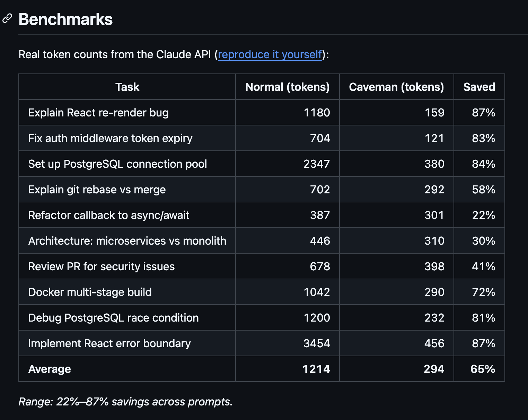Select the "Explain React re-render bug" cell
528x420 pixels.
pyautogui.click(x=98, y=113)
